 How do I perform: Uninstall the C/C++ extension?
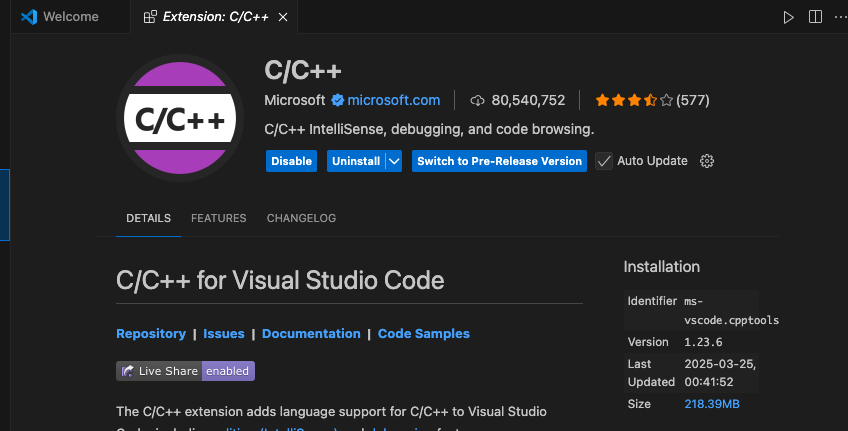356,161
